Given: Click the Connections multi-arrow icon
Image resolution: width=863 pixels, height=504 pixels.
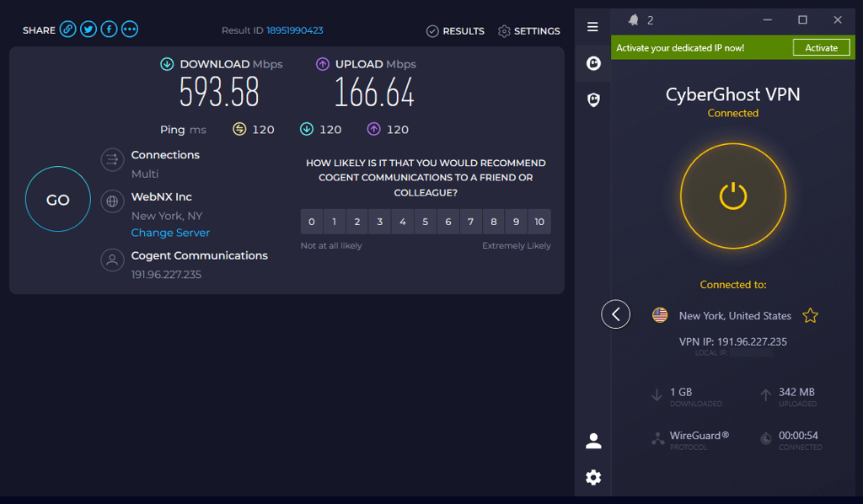Looking at the screenshot, I should click(112, 160).
